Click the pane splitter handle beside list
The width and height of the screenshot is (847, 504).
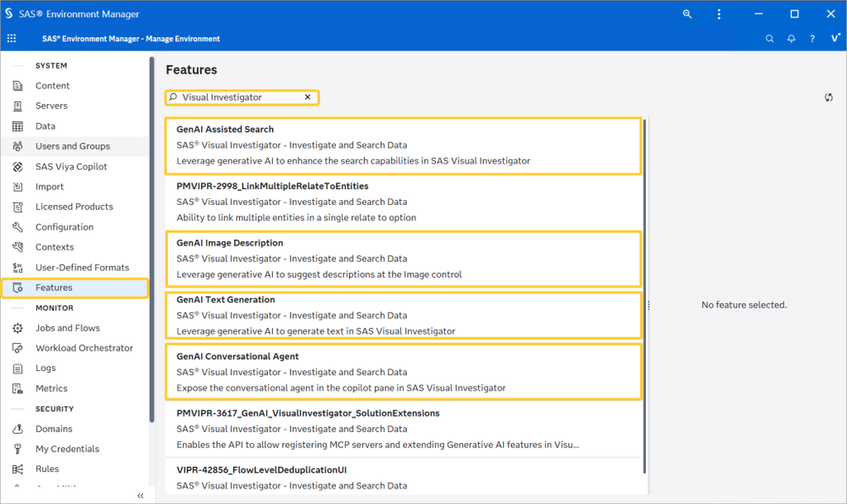649,306
